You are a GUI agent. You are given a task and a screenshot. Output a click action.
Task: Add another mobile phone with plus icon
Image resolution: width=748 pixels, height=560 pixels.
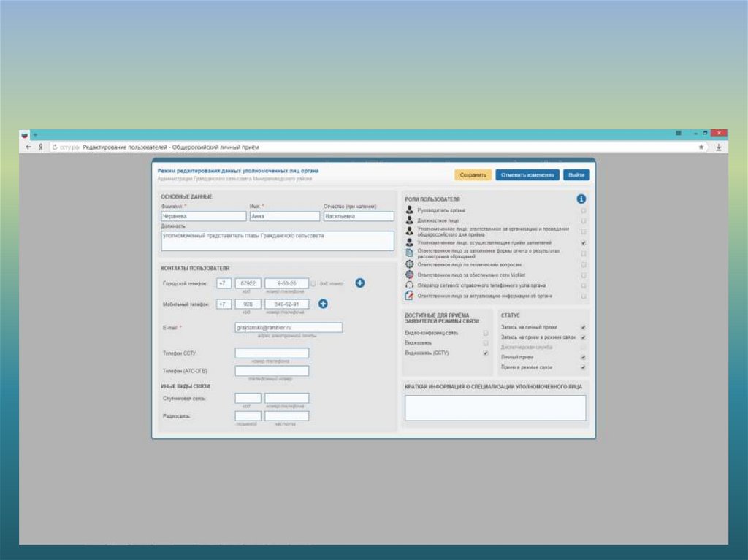[x=323, y=304]
